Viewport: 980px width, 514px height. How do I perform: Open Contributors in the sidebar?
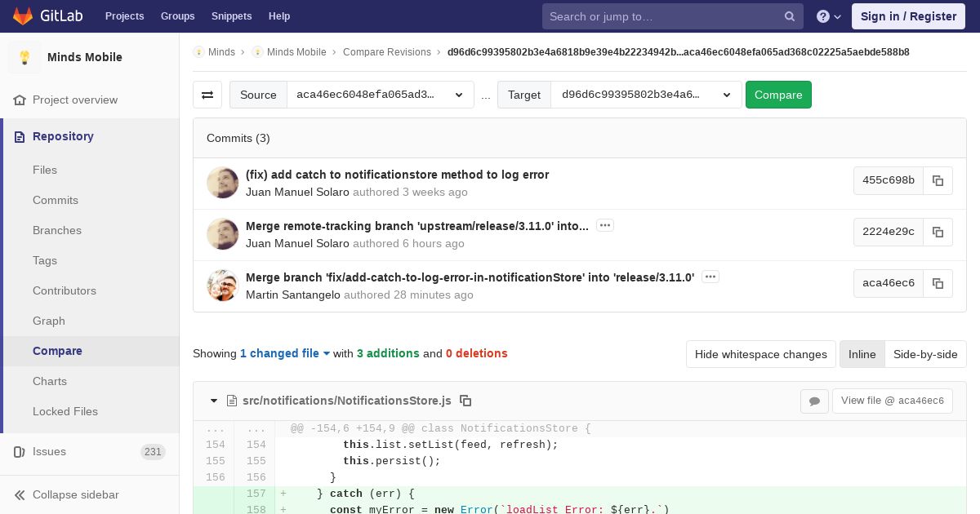point(65,290)
